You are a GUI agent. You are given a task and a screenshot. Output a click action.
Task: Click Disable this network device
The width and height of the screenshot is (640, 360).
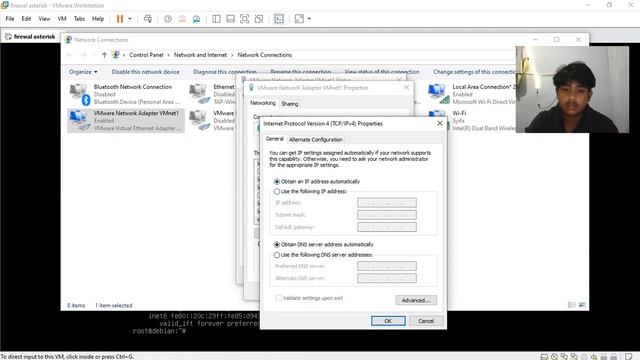coord(145,72)
